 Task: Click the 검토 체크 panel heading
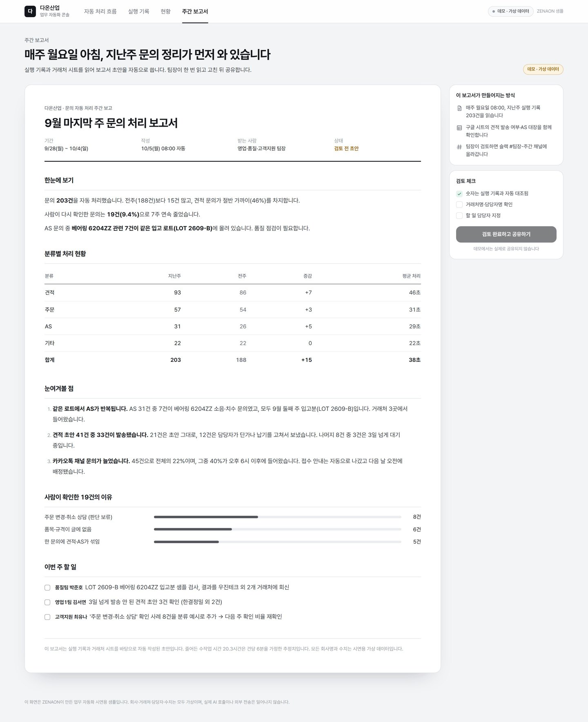click(x=466, y=181)
